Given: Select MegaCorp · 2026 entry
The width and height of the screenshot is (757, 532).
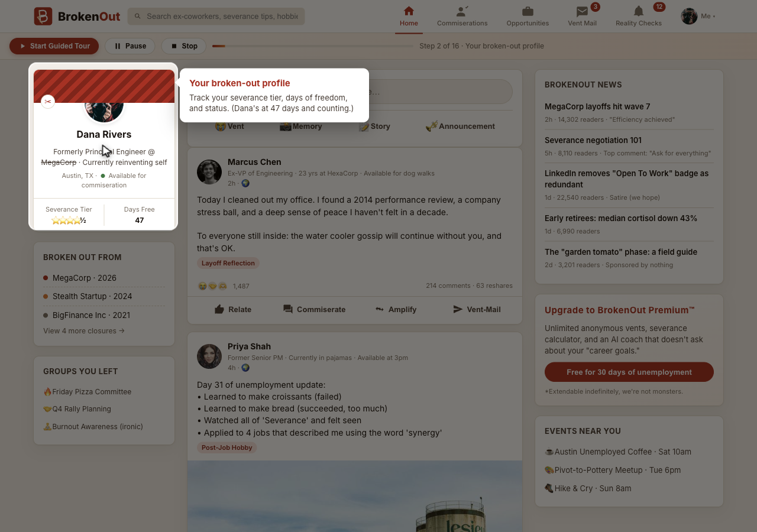Looking at the screenshot, I should 104,278.
